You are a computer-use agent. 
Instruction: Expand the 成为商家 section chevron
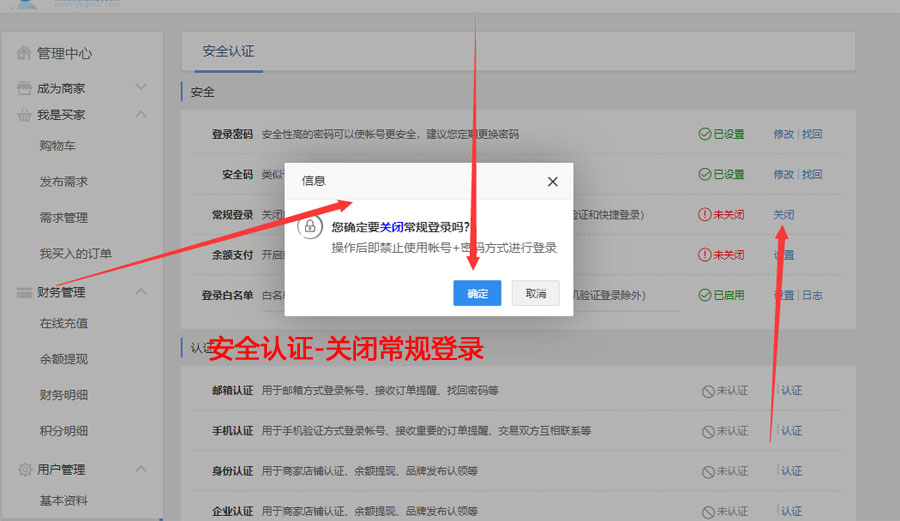140,88
